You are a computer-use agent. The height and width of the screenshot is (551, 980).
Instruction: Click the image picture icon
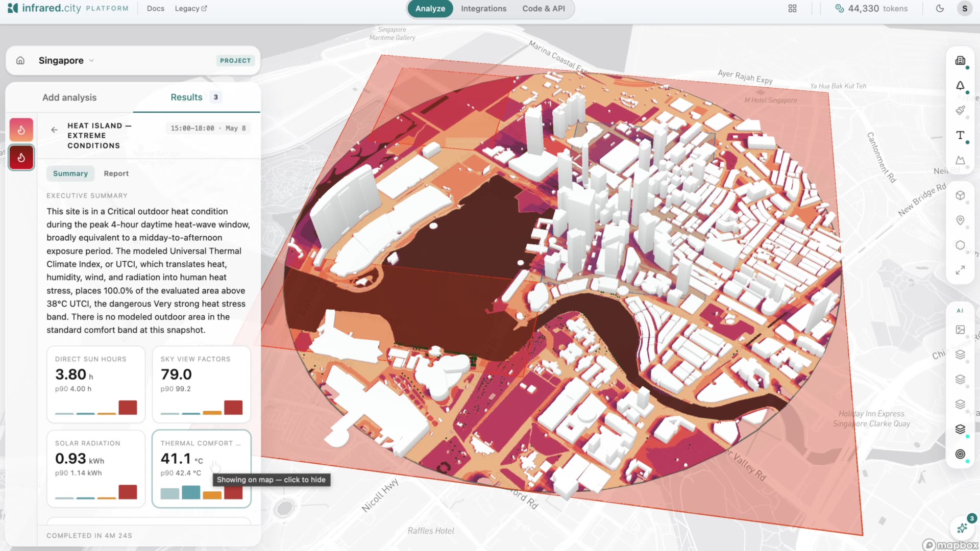click(x=960, y=330)
